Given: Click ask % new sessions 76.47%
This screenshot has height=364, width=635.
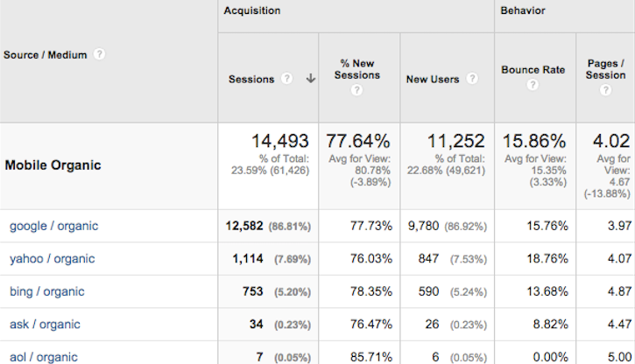Looking at the screenshot, I should [x=371, y=324].
